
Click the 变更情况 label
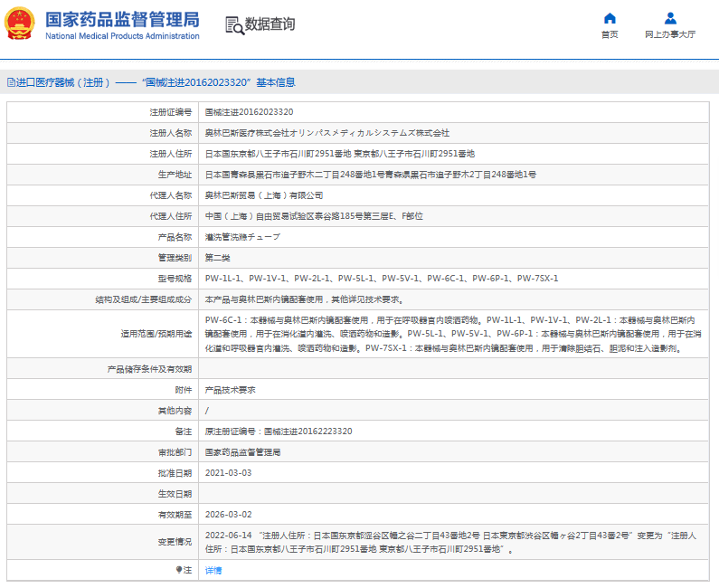tap(175, 542)
